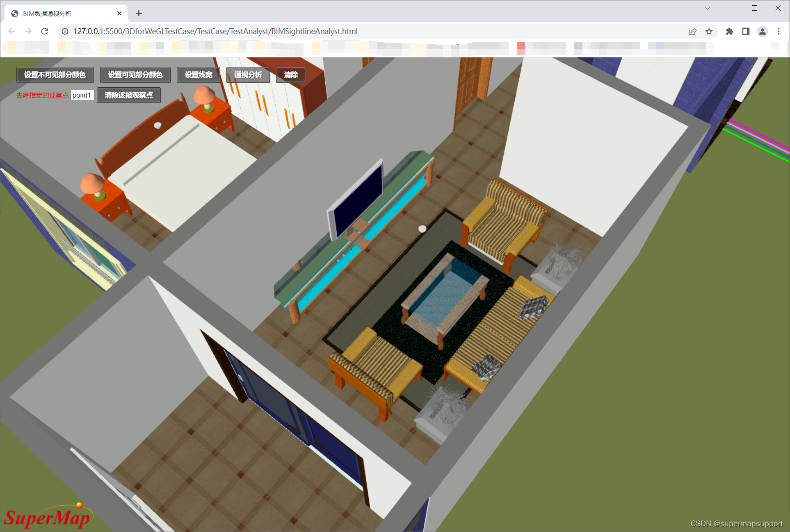Minimize the browser window
This screenshot has height=532, width=790.
pyautogui.click(x=731, y=8)
